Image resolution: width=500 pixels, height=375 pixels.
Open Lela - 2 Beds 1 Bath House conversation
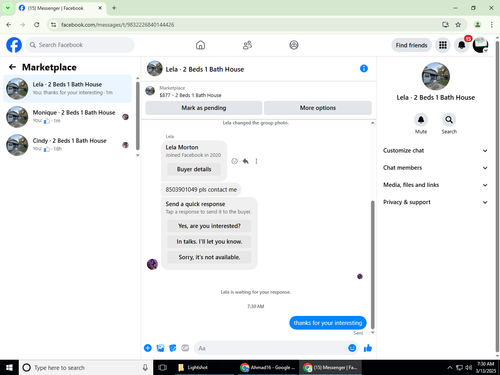click(67, 89)
